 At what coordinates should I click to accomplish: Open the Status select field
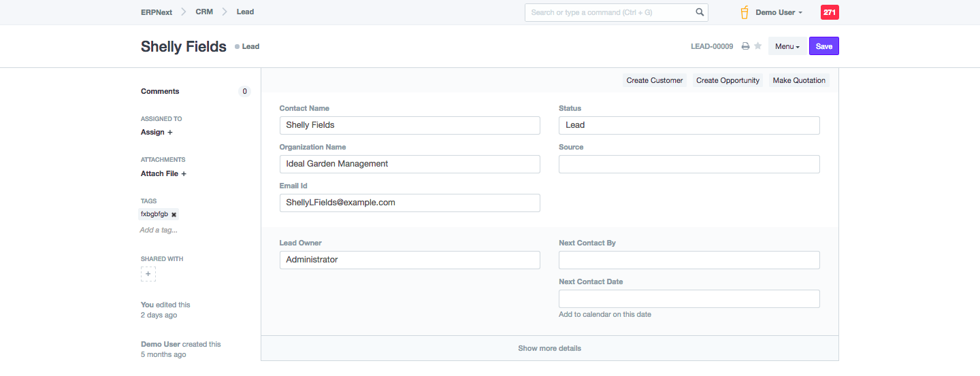coord(689,125)
